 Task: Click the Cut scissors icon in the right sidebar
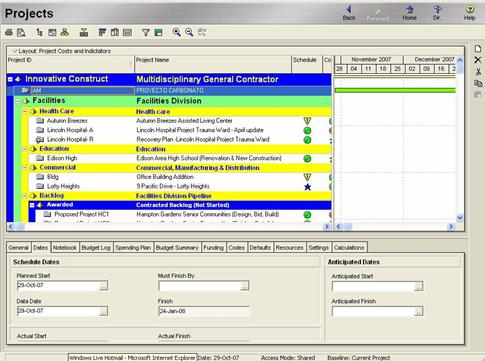[478, 71]
